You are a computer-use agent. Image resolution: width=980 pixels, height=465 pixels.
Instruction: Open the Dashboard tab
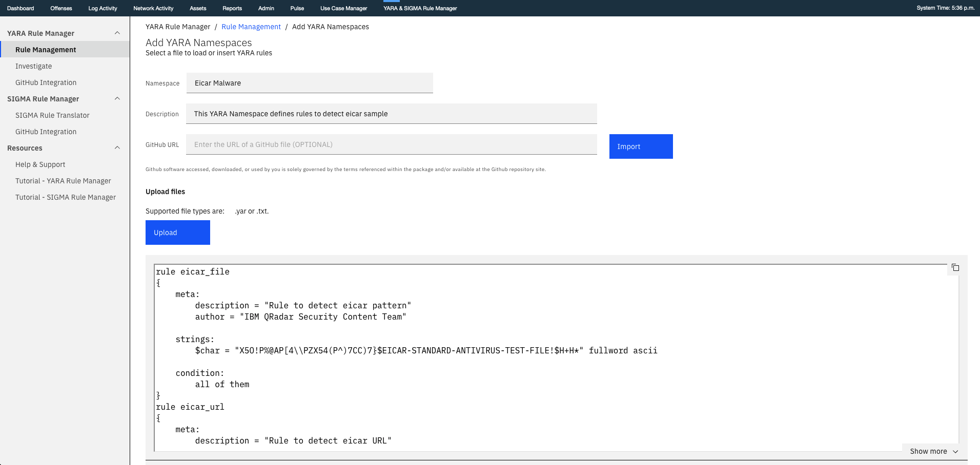(x=20, y=8)
